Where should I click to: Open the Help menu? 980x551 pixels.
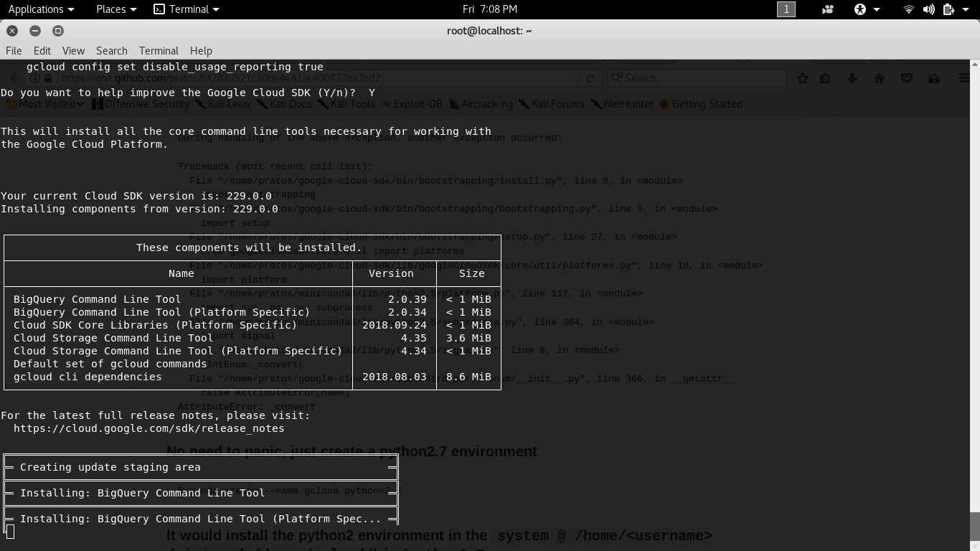201,51
